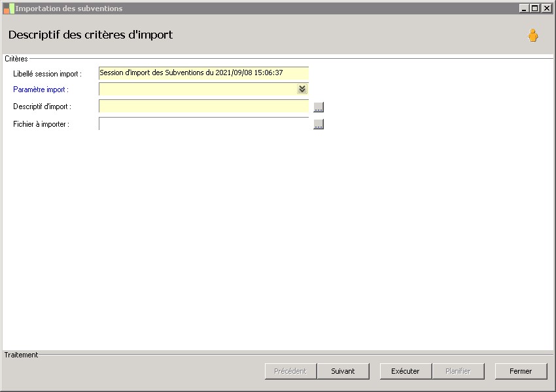Click the Libellé session import field
Image resolution: width=556 pixels, height=392 pixels.
coord(203,73)
